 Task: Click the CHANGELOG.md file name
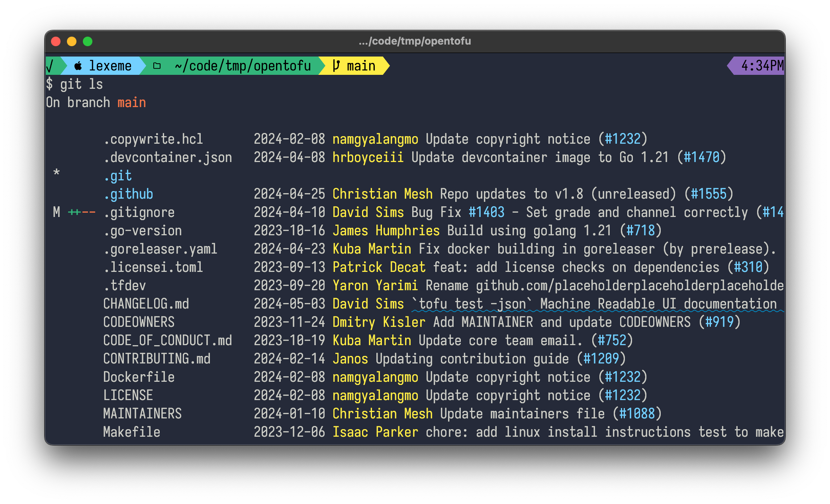point(146,304)
